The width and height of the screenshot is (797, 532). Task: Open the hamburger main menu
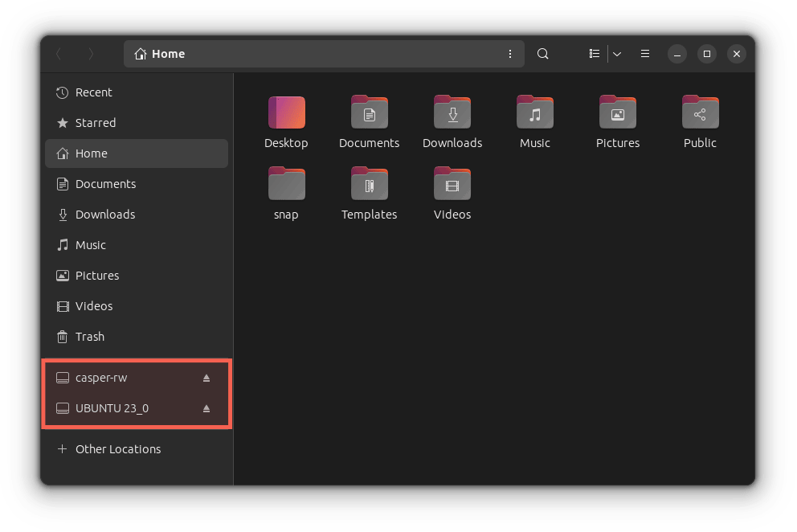tap(645, 54)
